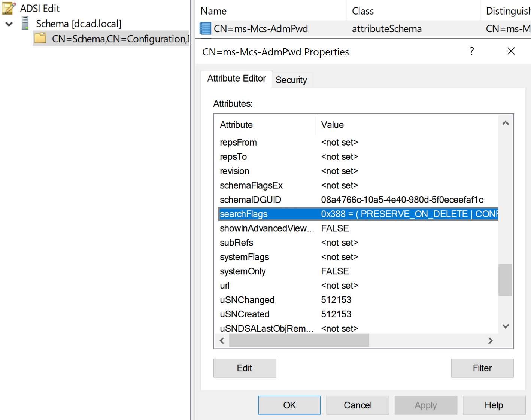Confirm with the OK button
The height and width of the screenshot is (420, 531).
(x=289, y=405)
